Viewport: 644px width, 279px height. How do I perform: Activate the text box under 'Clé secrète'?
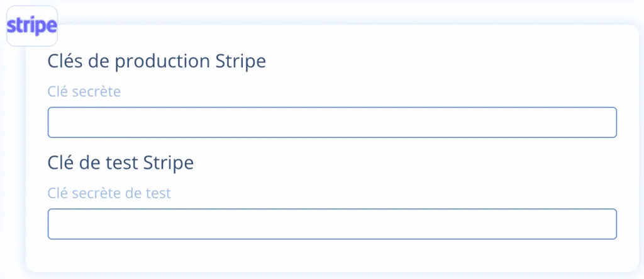click(332, 122)
